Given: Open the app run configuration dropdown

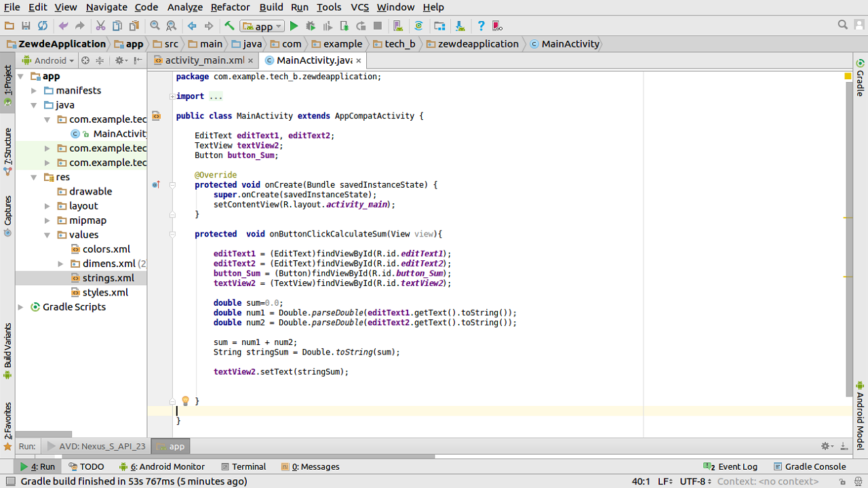Looking at the screenshot, I should (262, 26).
